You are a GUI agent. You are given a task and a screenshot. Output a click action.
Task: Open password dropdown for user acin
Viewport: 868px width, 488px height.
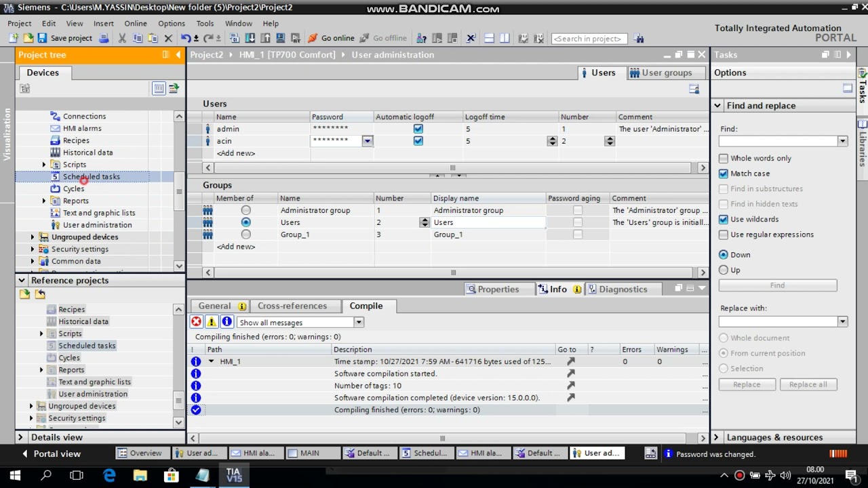pyautogui.click(x=367, y=141)
